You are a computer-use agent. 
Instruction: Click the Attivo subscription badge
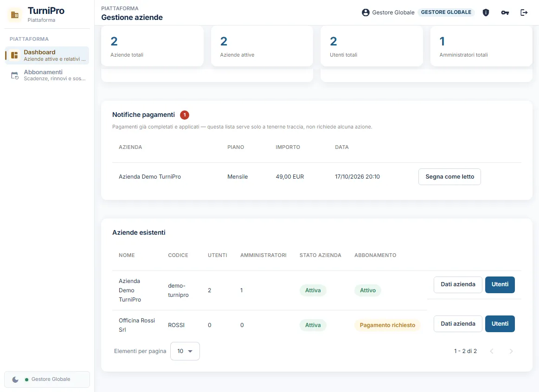tap(367, 290)
